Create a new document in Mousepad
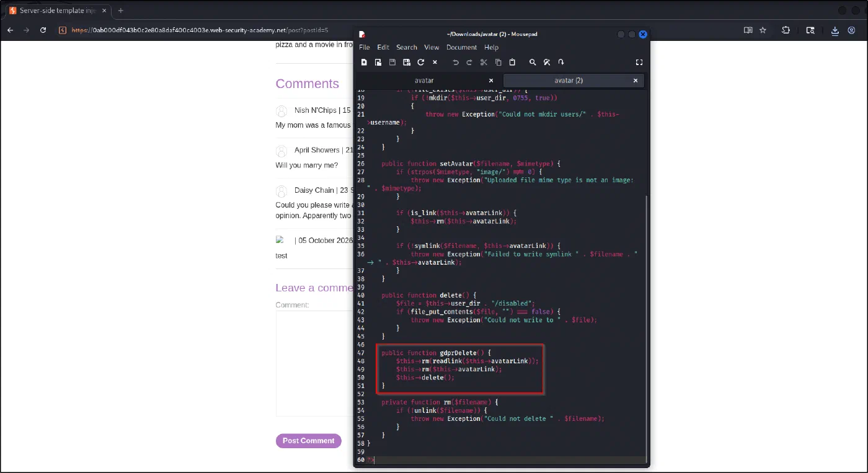 pyautogui.click(x=364, y=62)
